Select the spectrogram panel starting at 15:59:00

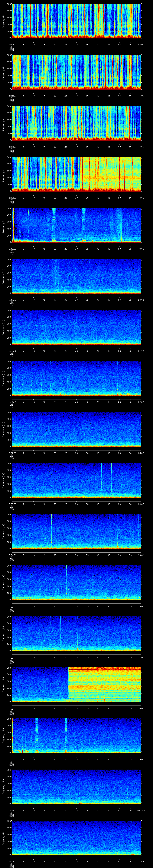click(77, 786)
